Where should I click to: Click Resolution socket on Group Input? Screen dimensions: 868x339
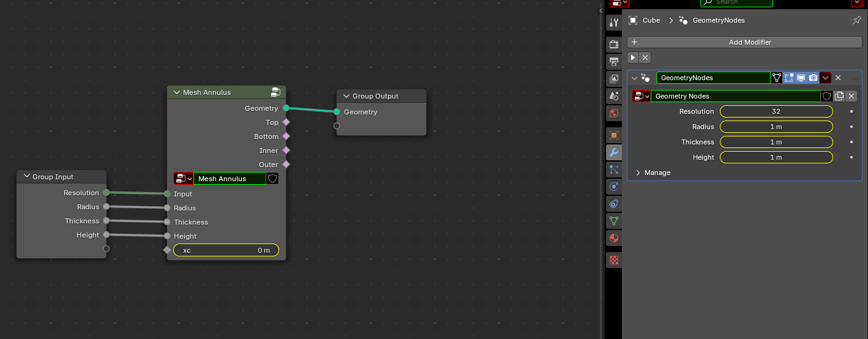(x=106, y=193)
